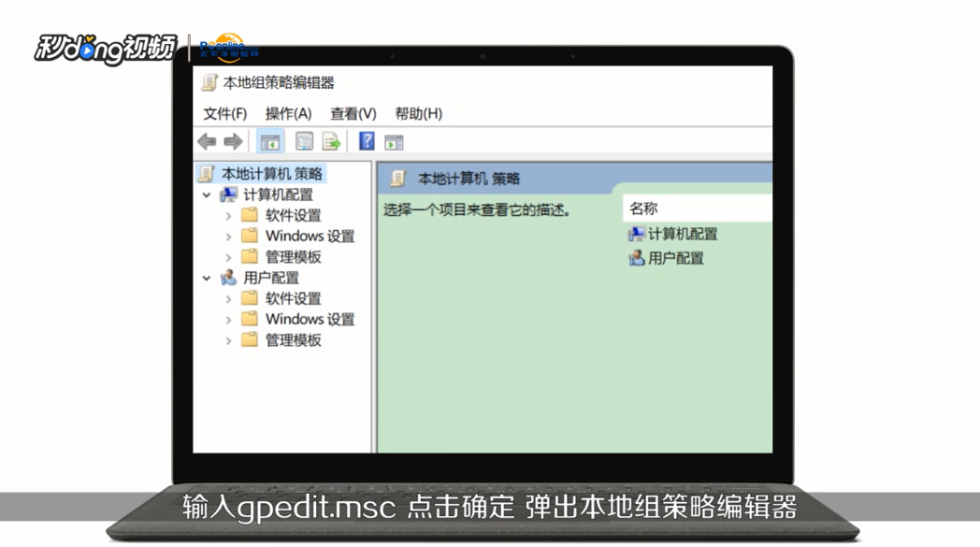
Task: Expand 管理模板 under 计算机配置
Action: 228,257
